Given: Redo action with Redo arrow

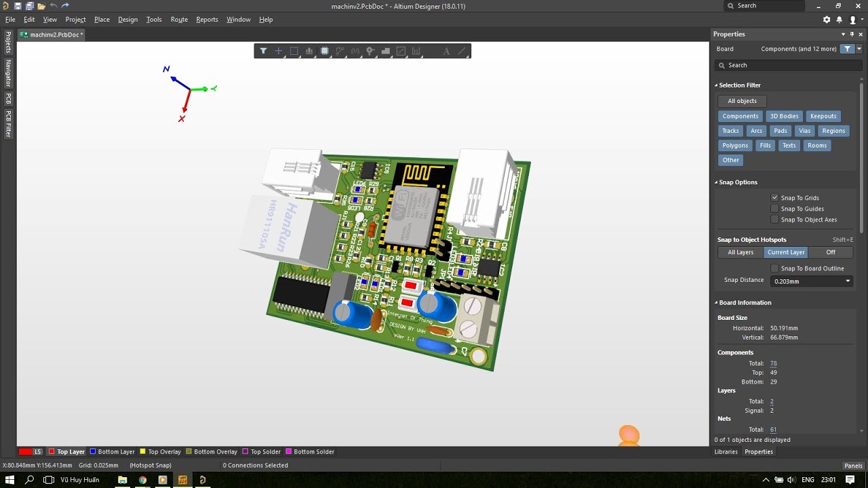Looking at the screenshot, I should 65,5.
